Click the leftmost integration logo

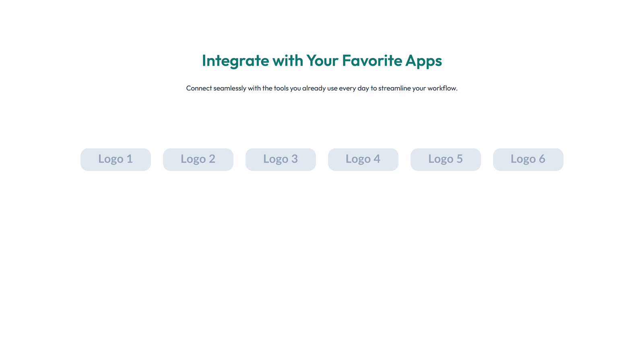(116, 159)
